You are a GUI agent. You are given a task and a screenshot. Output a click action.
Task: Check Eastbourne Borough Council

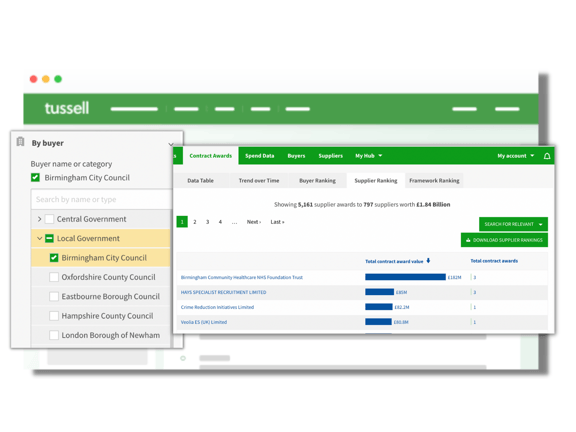click(x=54, y=296)
